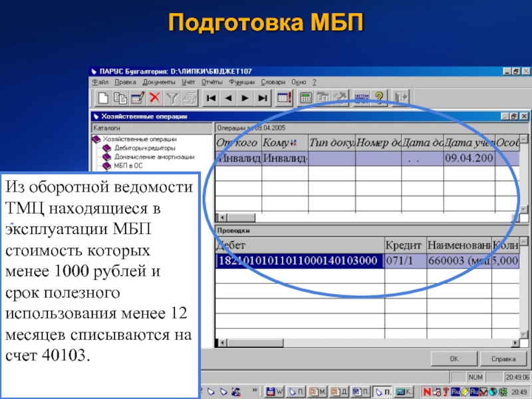Sort by От кого column header

pyautogui.click(x=238, y=142)
